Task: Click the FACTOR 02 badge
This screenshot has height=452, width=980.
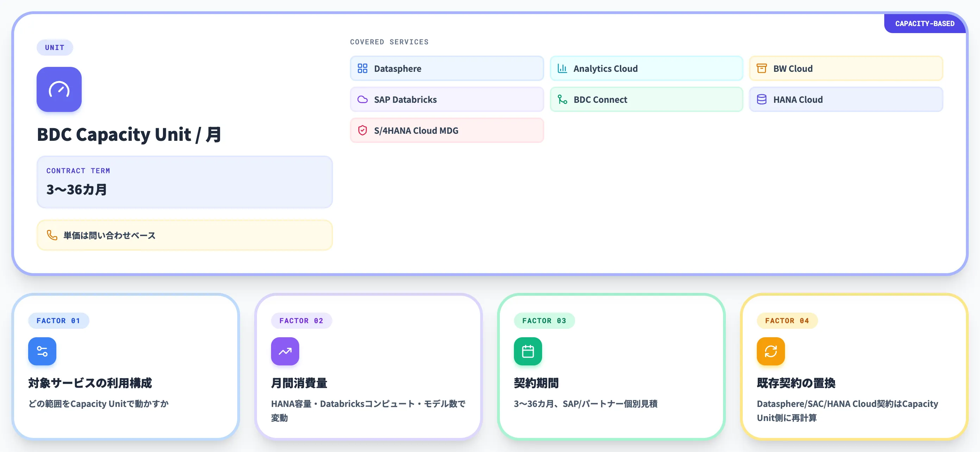Action: [301, 321]
